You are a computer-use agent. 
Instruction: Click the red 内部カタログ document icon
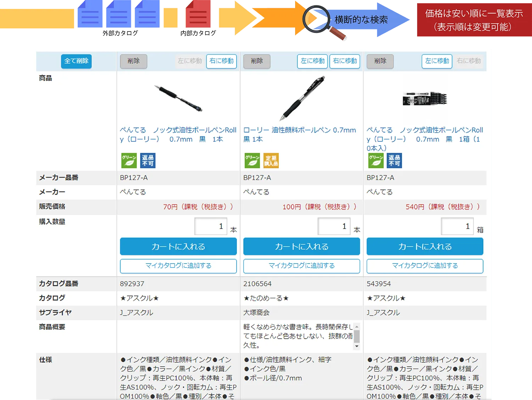198,13
